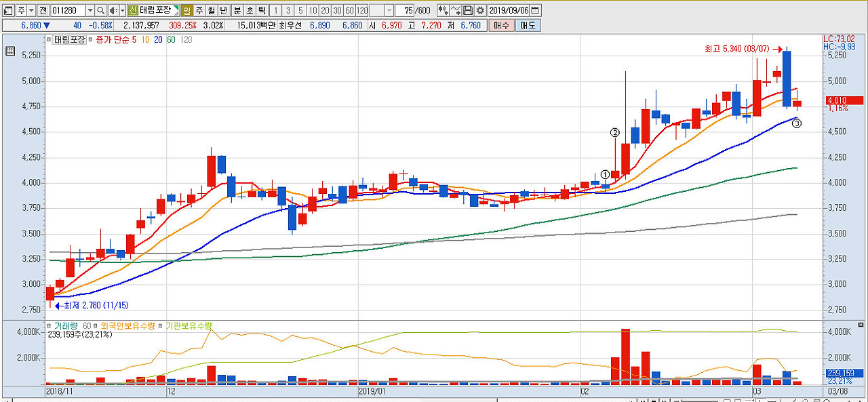Click the 2018/11 date axis label
The image size is (868, 402).
click(59, 391)
